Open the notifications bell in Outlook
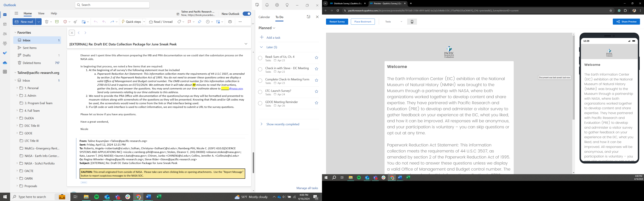Screen dimensions: 644x201 coord(267,5)
